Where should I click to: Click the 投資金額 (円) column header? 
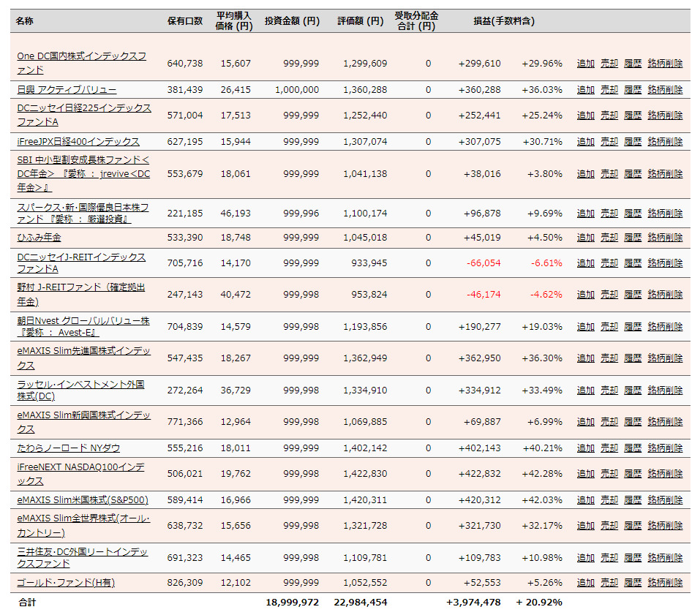292,21
